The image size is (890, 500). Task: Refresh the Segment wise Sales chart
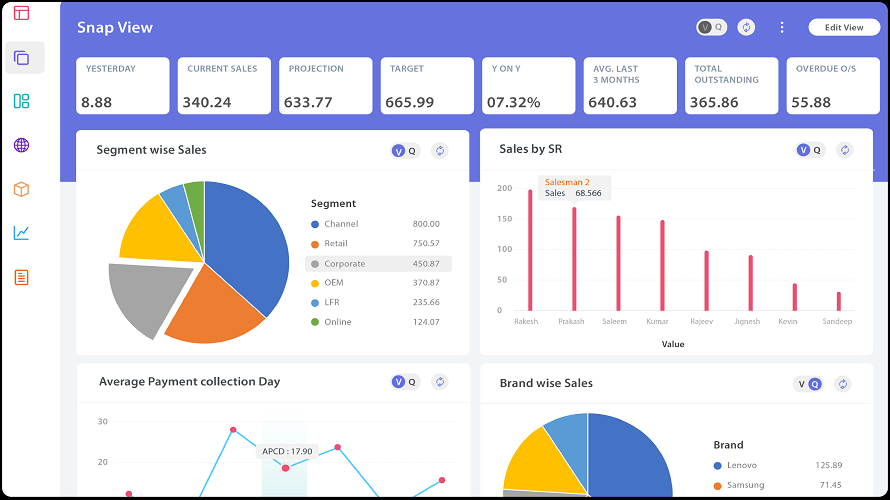click(x=439, y=151)
